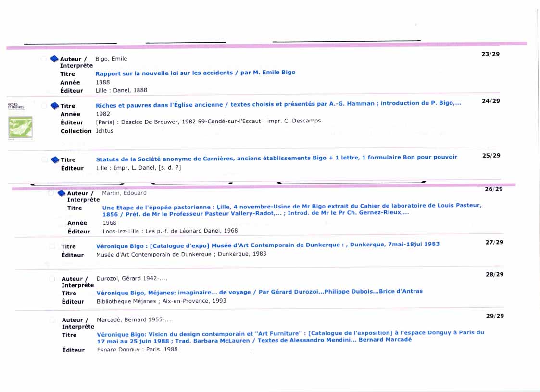
Task: Check the box for the Durozoi, Gérard record
Action: pyautogui.click(x=52, y=279)
